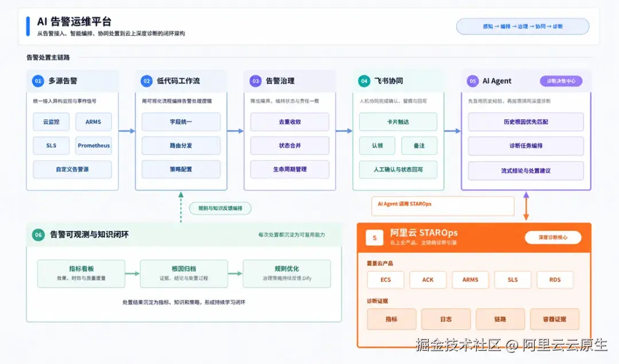619x364 pixels.
Task: Click the 状态合并 box
Action: pos(290,145)
